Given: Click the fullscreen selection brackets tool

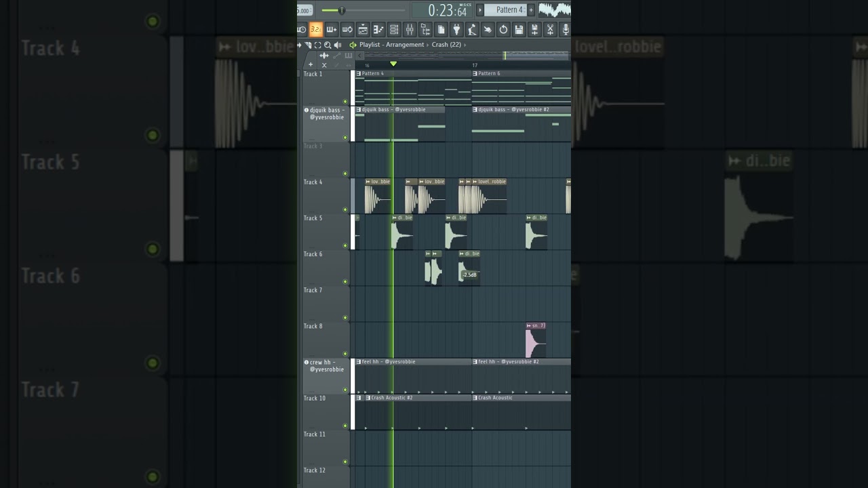Looking at the screenshot, I should point(317,45).
